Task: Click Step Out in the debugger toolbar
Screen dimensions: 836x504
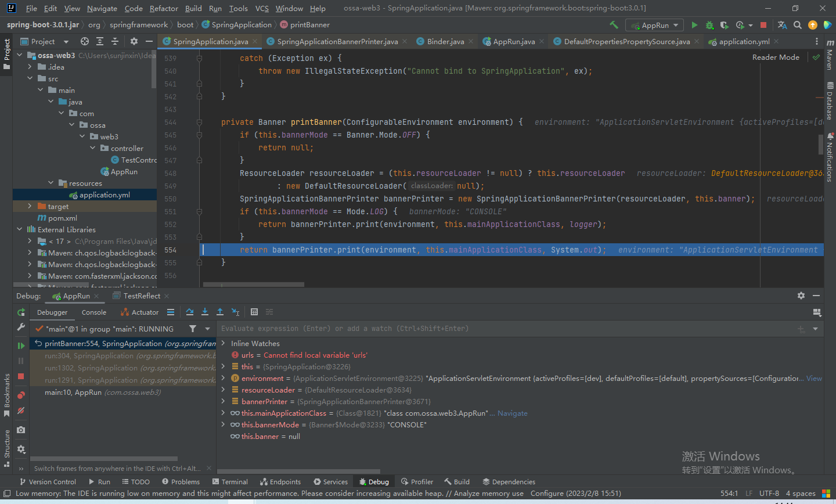Action: tap(220, 312)
